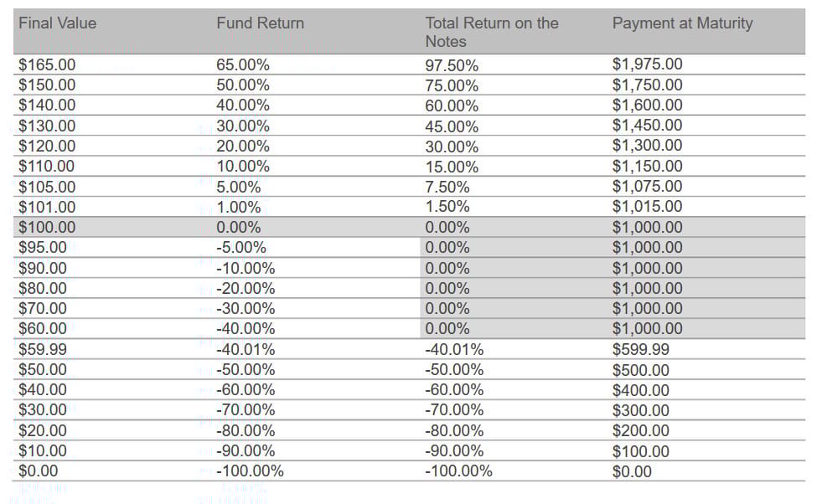
Task: Click the $165.00 final value cell
Action: point(47,64)
